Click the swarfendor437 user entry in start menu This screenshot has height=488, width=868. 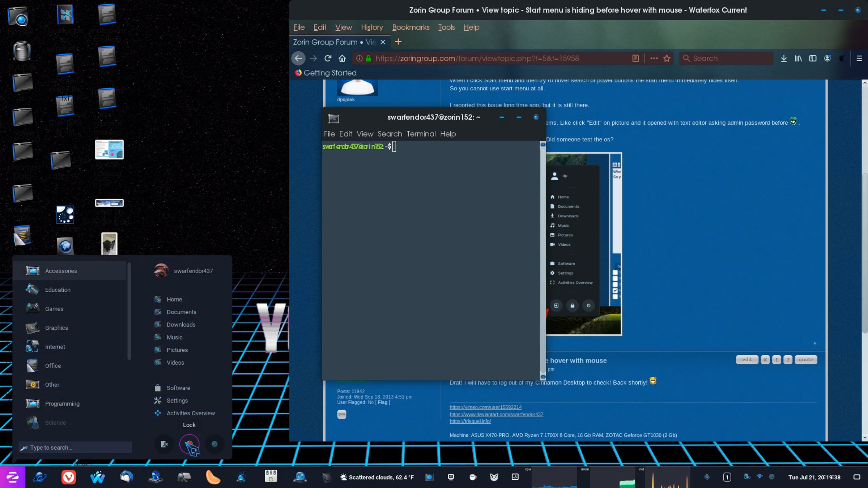tap(184, 271)
